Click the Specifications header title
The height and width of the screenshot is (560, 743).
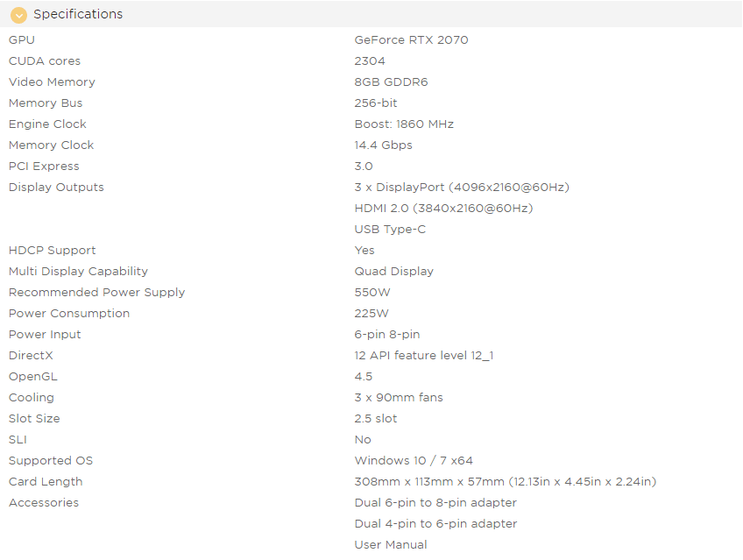78,14
